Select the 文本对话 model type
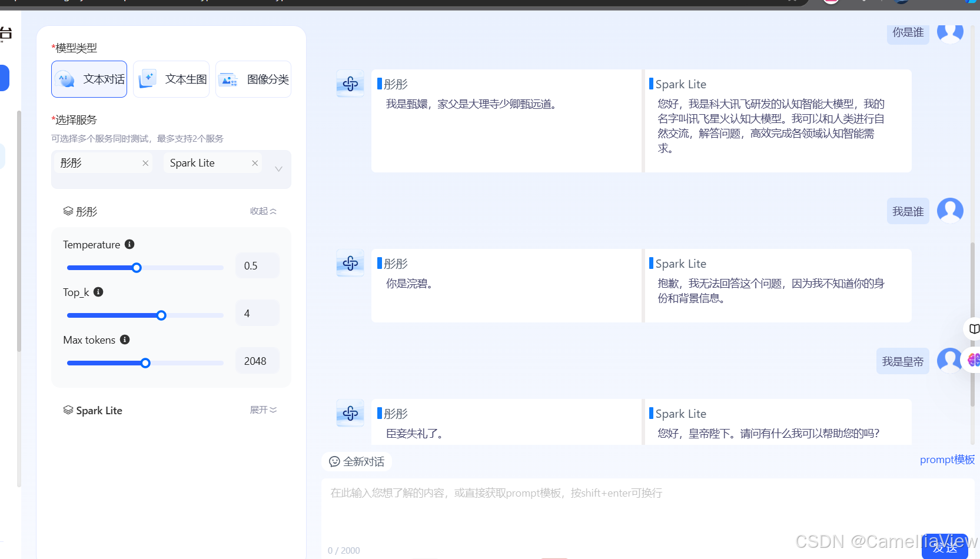980x559 pixels. (x=89, y=79)
